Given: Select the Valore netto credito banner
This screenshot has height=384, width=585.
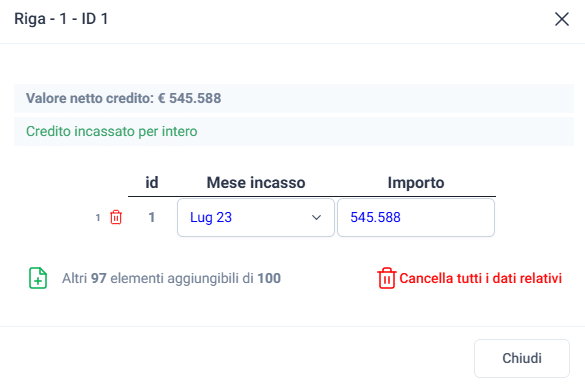Looking at the screenshot, I should [294, 99].
